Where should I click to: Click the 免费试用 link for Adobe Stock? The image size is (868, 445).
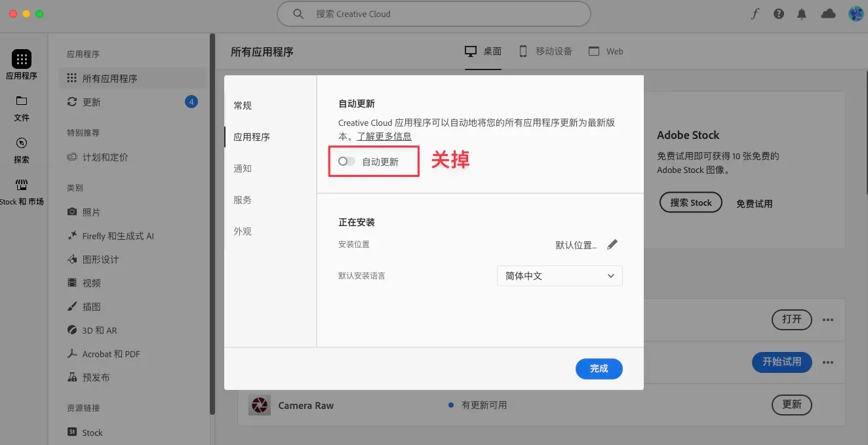click(754, 204)
